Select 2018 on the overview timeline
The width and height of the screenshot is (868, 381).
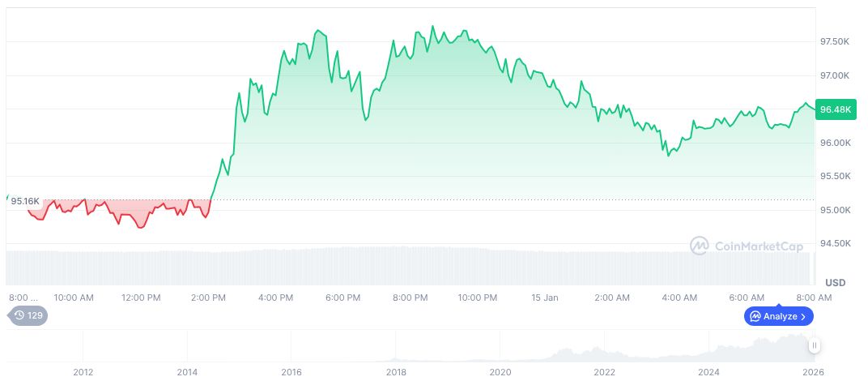[396, 372]
